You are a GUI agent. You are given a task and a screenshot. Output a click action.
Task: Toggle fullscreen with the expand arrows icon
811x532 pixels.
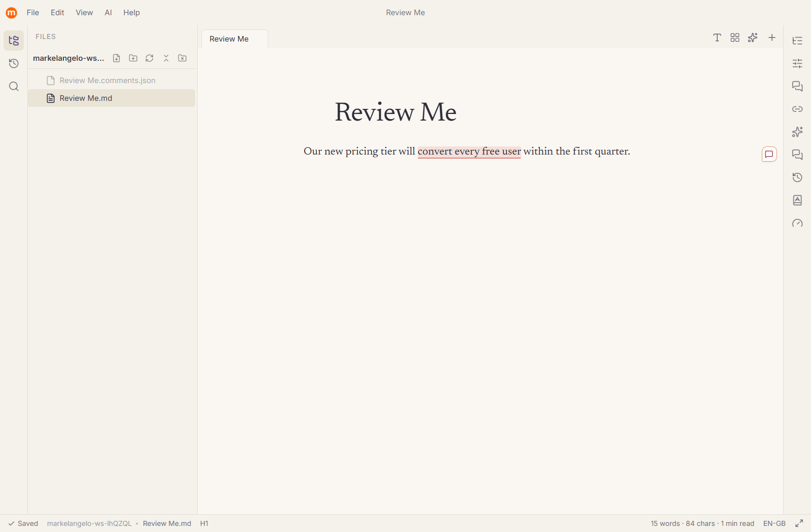(x=799, y=523)
